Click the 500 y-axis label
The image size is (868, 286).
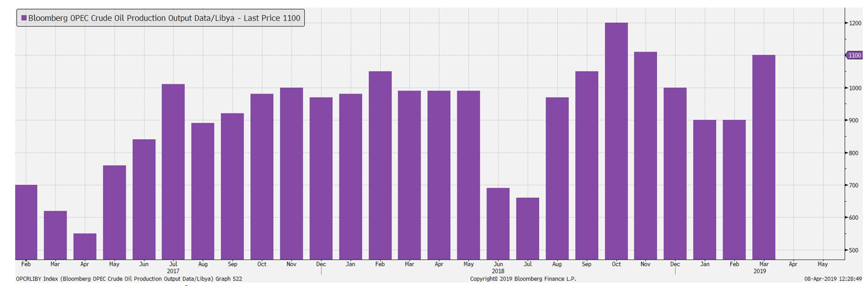(x=854, y=250)
